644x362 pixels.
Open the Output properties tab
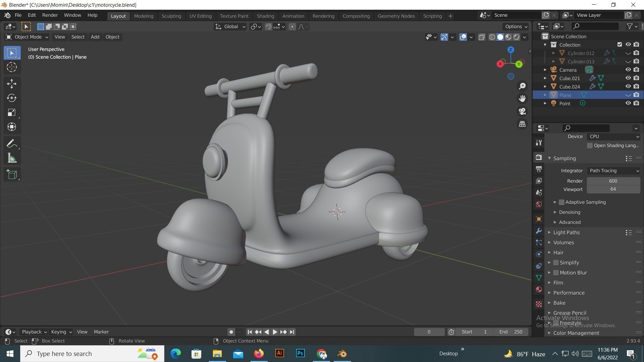(x=539, y=169)
